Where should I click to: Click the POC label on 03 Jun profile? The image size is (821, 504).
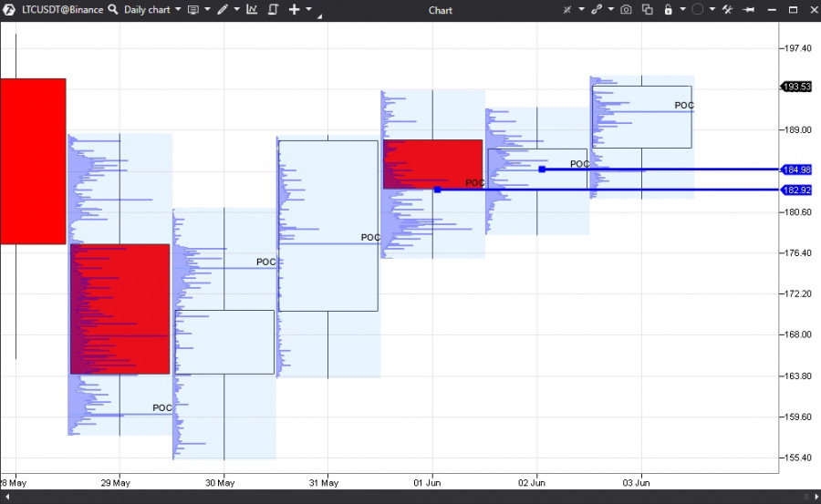[x=684, y=105]
